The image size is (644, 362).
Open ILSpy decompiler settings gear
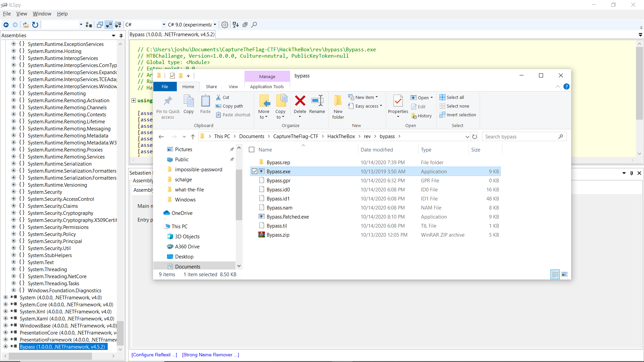(225, 25)
